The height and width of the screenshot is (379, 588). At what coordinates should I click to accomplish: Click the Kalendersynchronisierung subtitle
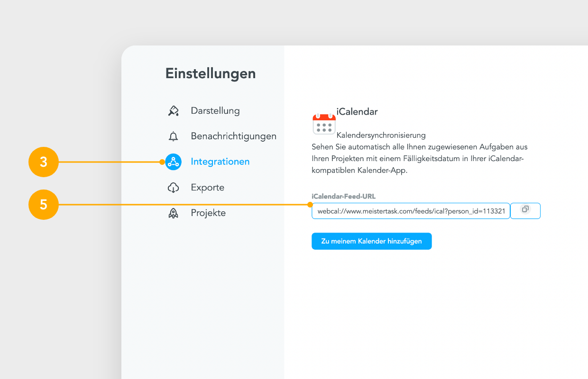(381, 135)
